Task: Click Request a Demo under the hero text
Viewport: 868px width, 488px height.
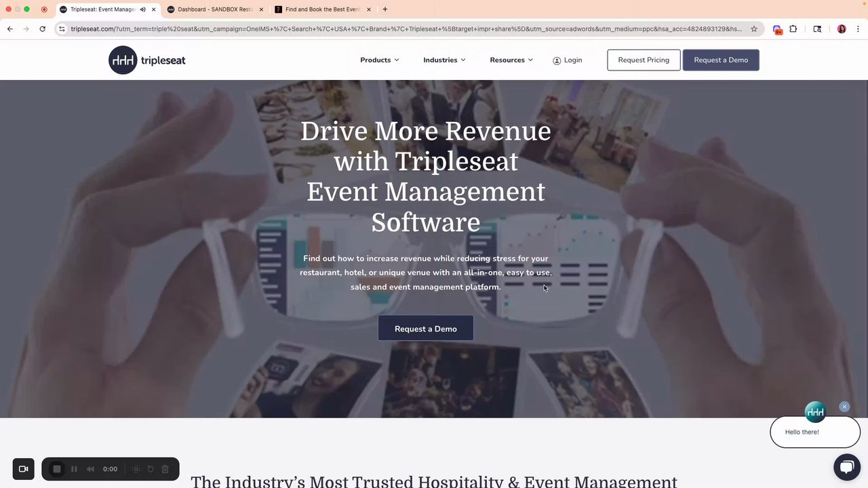Action: tap(426, 329)
